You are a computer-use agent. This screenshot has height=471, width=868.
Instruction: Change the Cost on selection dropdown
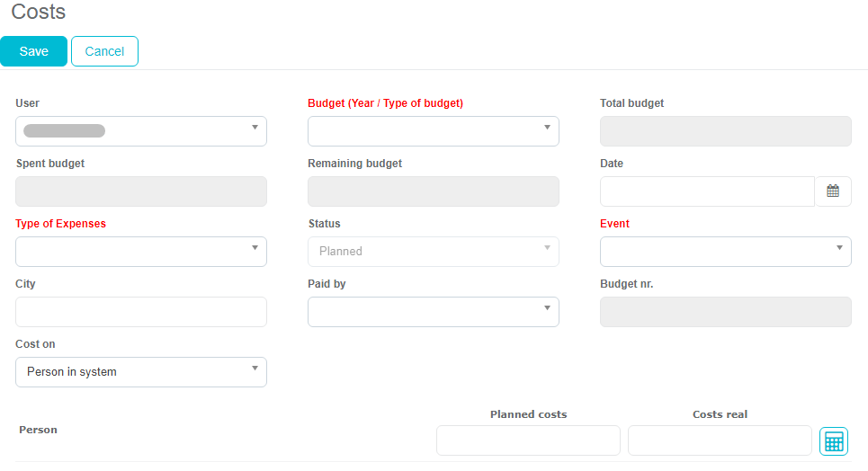141,372
